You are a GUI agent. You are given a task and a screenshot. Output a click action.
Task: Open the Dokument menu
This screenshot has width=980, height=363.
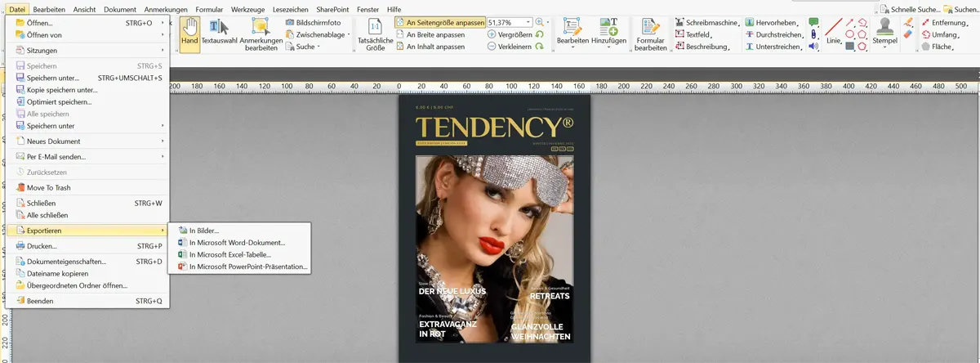tap(120, 8)
